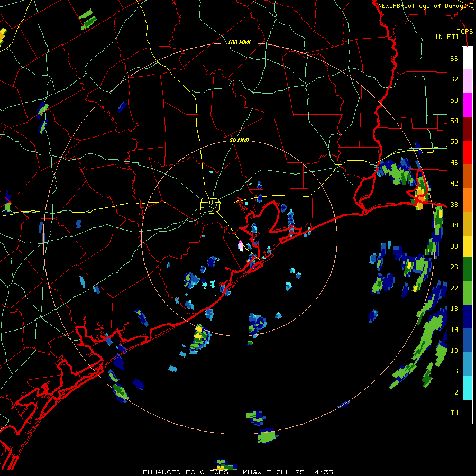The image size is (476, 476).
Task: Click the 34 legend label
Action: point(454,225)
